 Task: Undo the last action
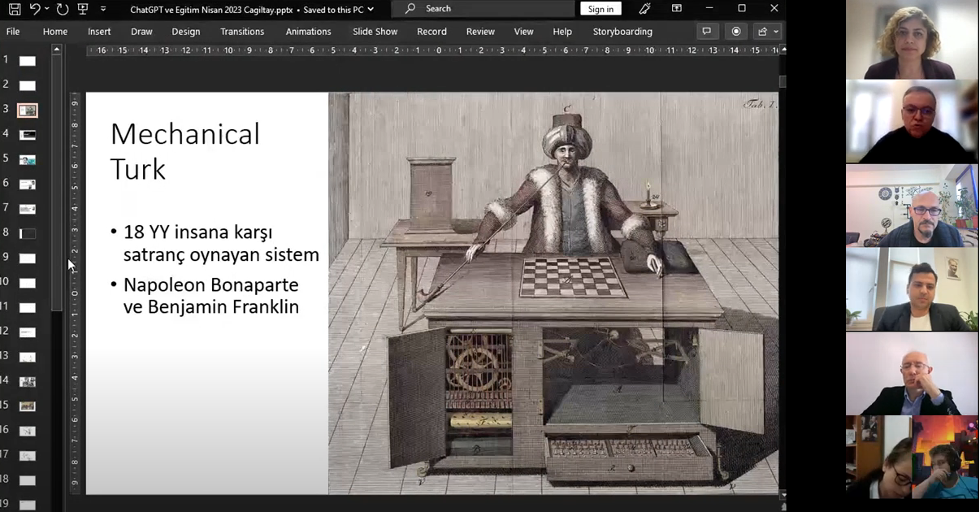tap(34, 9)
